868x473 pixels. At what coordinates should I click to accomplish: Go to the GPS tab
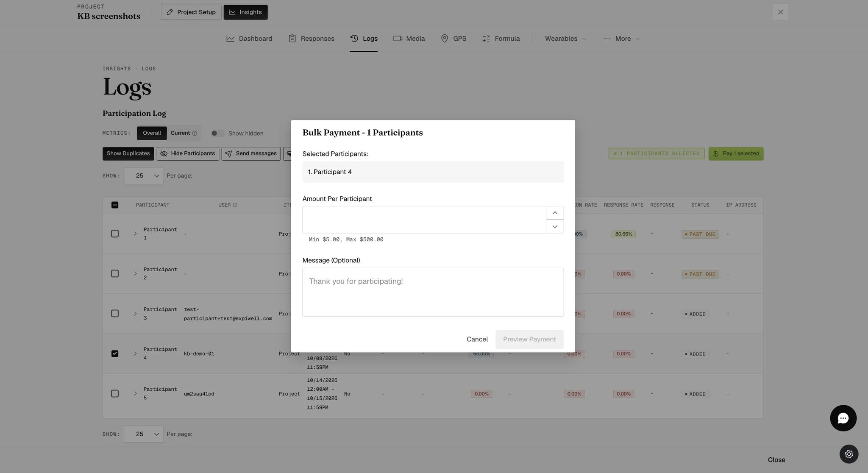point(453,39)
